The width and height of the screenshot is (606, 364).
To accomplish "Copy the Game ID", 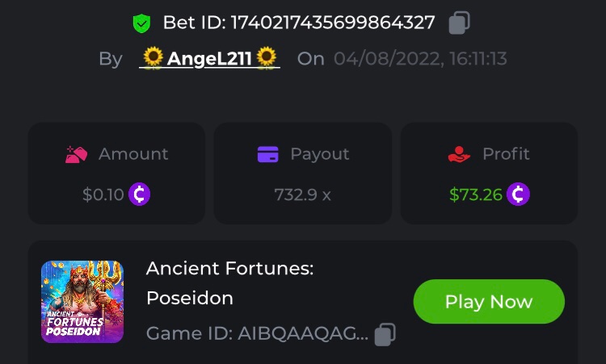I will (385, 334).
